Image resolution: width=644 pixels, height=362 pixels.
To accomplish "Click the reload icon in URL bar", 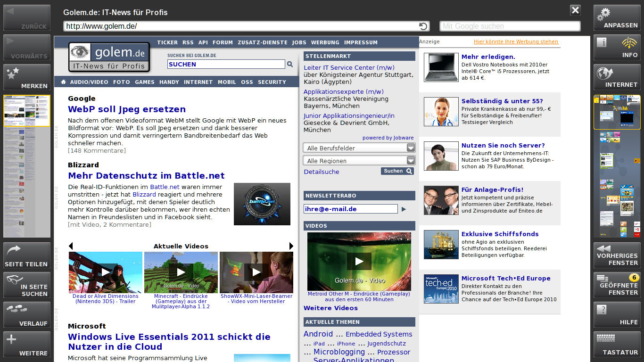I will pyautogui.click(x=423, y=26).
